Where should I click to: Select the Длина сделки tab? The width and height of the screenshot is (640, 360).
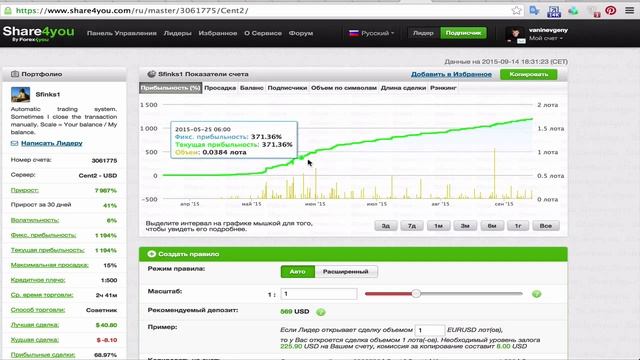pos(403,88)
